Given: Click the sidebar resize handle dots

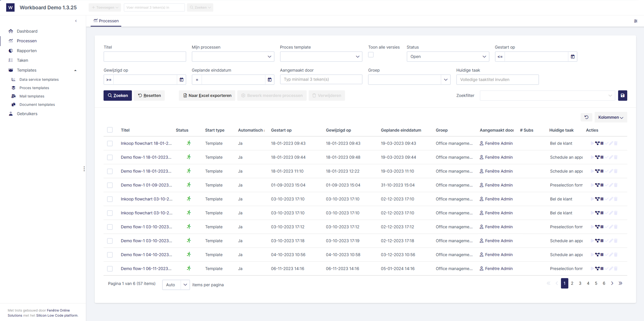Looking at the screenshot, I should tap(84, 169).
